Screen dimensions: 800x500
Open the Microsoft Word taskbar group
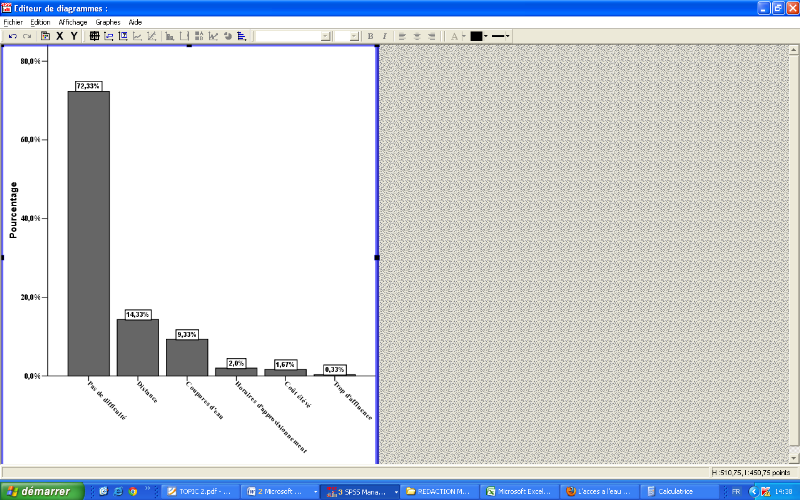pos(281,491)
